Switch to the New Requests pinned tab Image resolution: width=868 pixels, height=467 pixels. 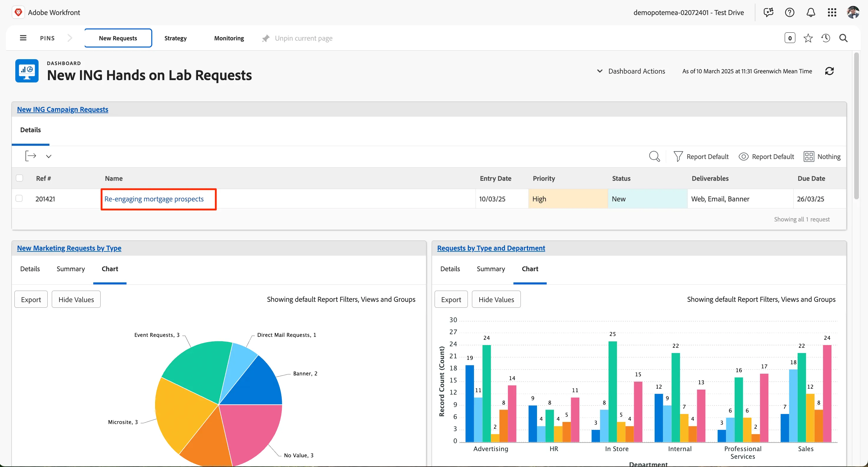tap(118, 38)
